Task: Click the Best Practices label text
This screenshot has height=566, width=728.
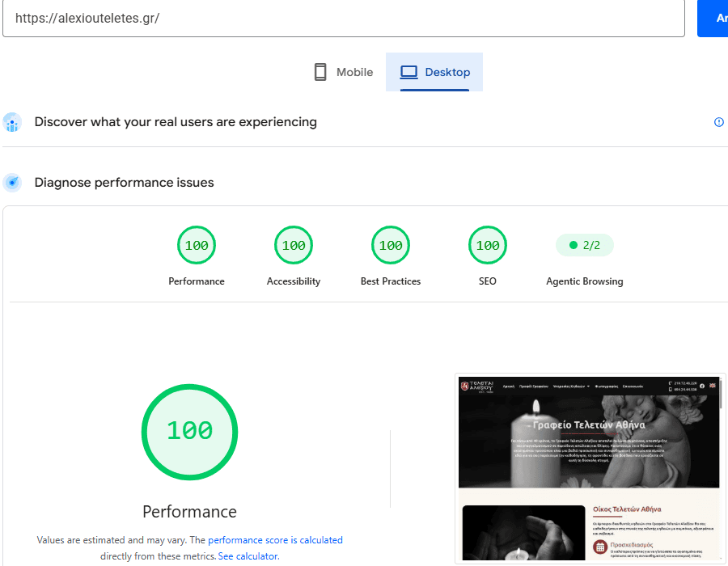Action: point(391,281)
